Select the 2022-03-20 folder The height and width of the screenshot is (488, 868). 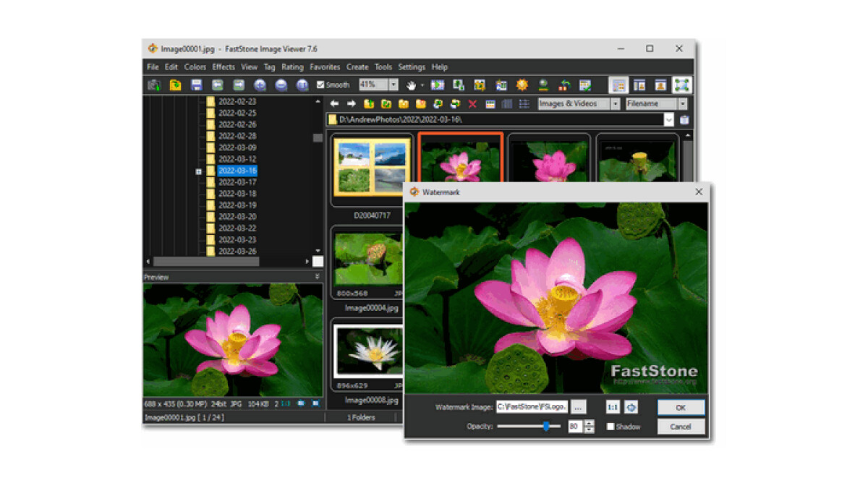237,217
